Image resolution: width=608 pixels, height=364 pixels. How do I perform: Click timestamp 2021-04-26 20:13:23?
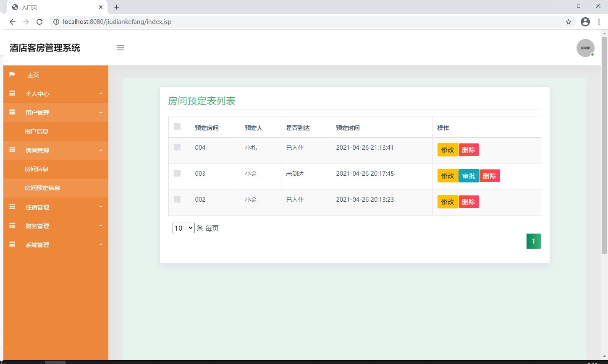[365, 200]
